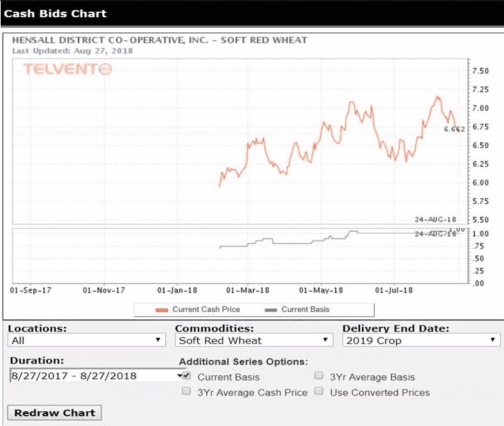Image resolution: width=504 pixels, height=426 pixels.
Task: Open the Duration date range selector
Action: coord(97,376)
